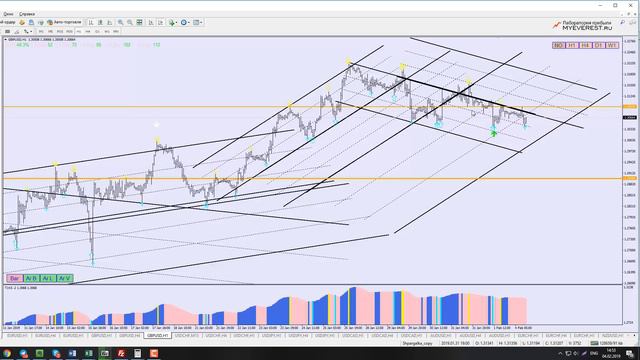Viewport: 640px width, 360px height.
Task: Select the W1 timeframe in toolbar
Action: [107, 31]
